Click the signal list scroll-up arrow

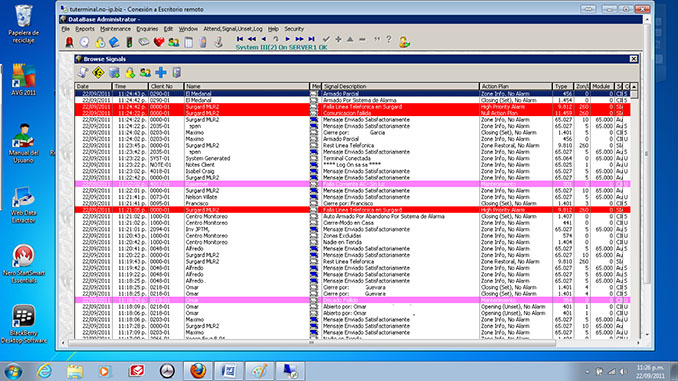point(634,87)
